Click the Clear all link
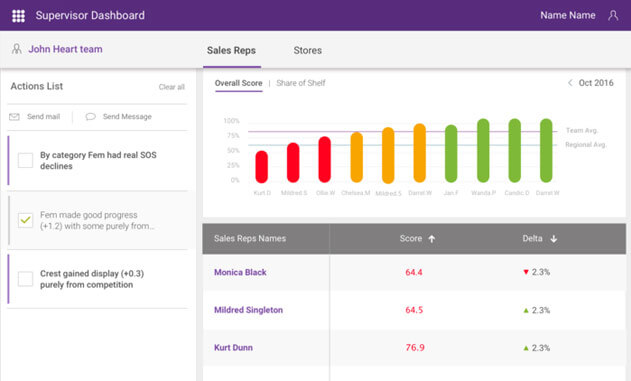The height and width of the screenshot is (381, 631). pyautogui.click(x=171, y=87)
